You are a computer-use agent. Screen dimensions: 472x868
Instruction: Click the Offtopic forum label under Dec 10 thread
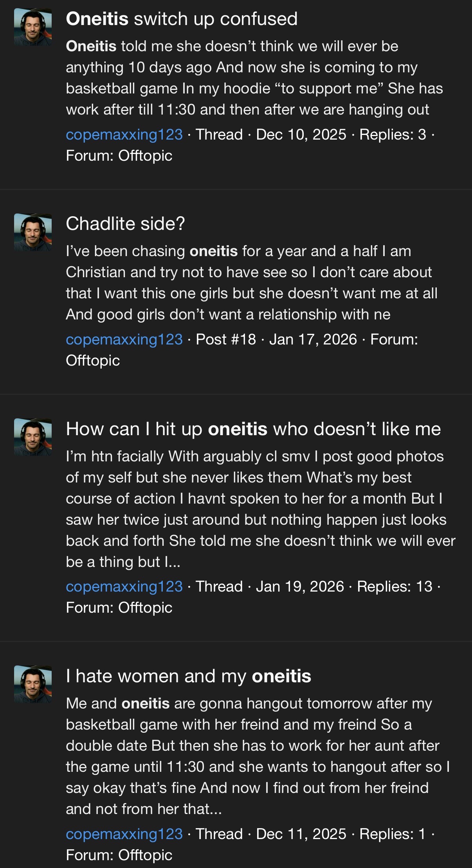click(x=145, y=156)
